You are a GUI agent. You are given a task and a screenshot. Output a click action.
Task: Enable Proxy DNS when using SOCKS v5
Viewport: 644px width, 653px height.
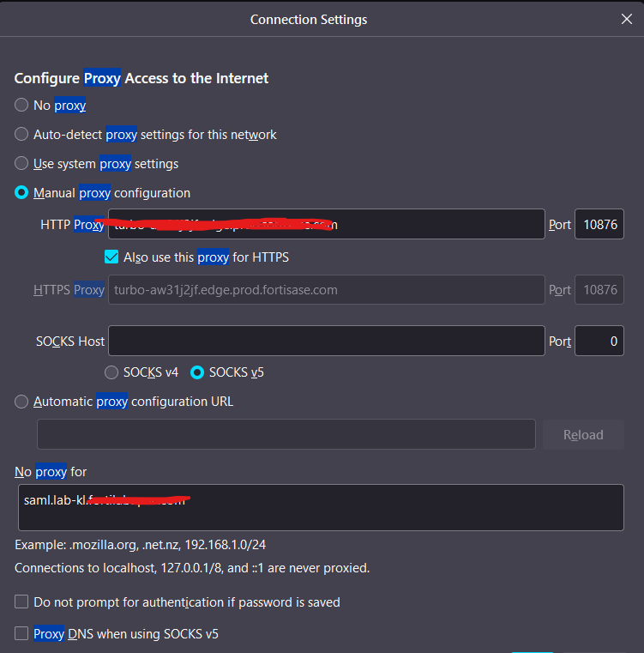click(22, 634)
